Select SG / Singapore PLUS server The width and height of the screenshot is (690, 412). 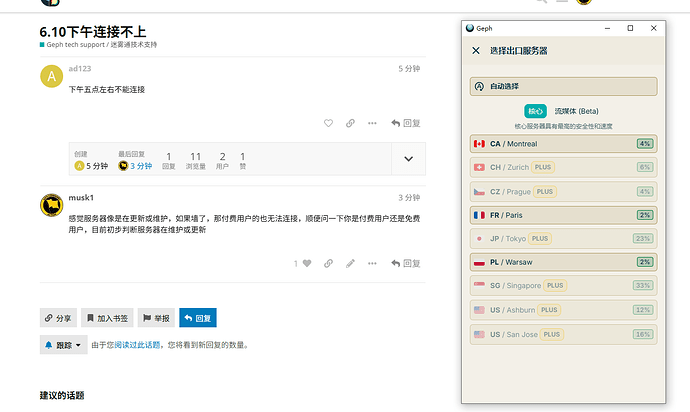point(563,286)
